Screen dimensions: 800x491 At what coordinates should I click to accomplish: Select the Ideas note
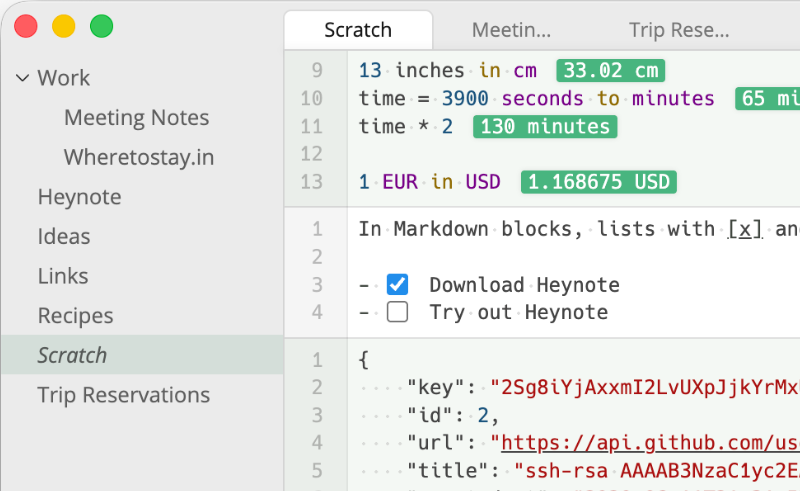pyautogui.click(x=64, y=237)
